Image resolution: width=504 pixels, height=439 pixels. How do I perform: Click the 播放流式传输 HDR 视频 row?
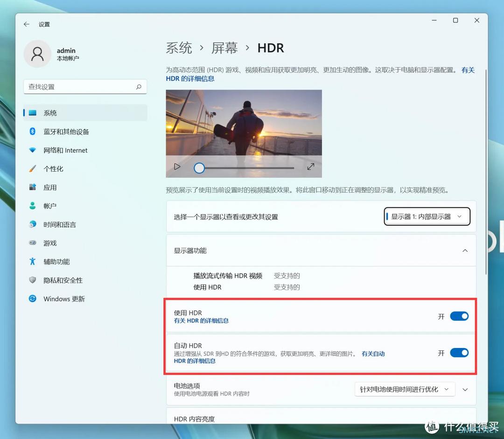point(246,276)
